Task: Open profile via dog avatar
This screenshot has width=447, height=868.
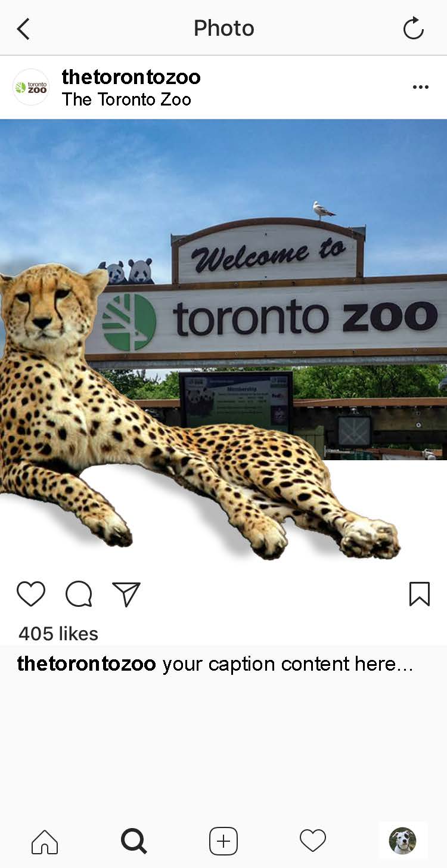Action: (x=403, y=841)
